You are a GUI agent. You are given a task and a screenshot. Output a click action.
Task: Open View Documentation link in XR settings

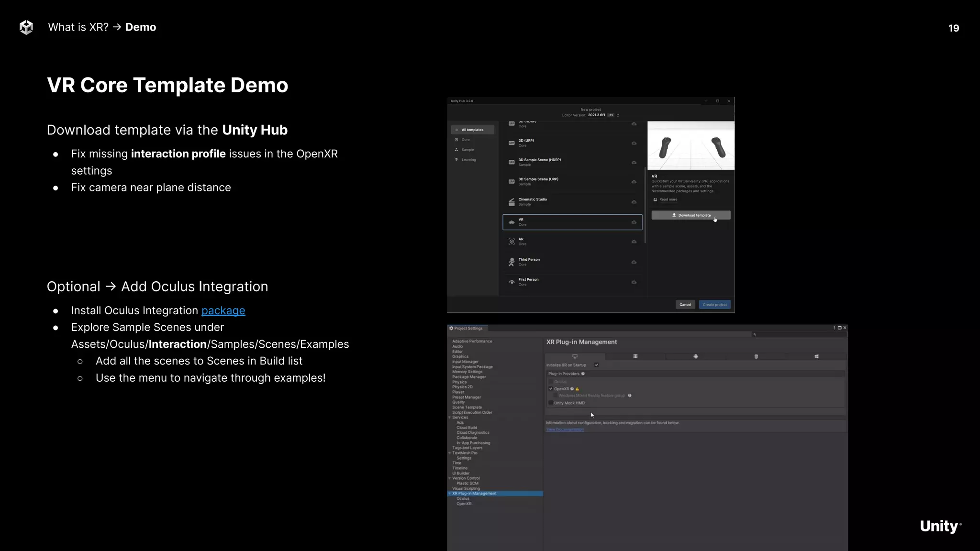(565, 430)
